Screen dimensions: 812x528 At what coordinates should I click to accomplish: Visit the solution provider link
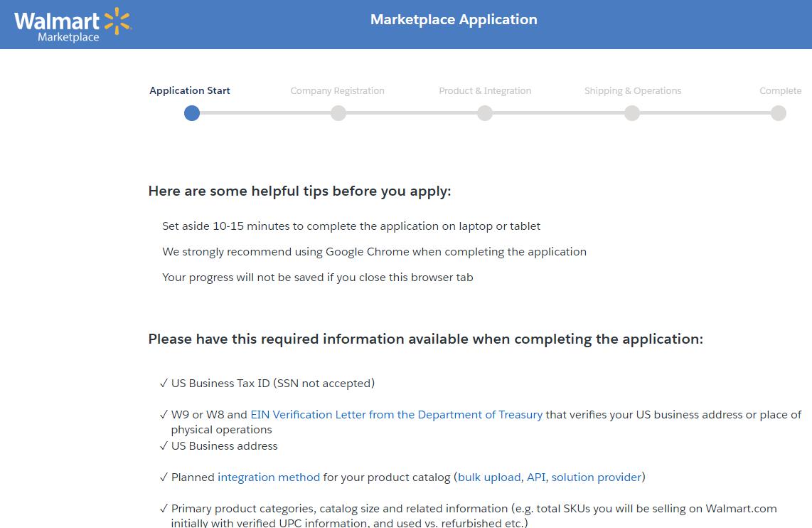[x=597, y=477]
